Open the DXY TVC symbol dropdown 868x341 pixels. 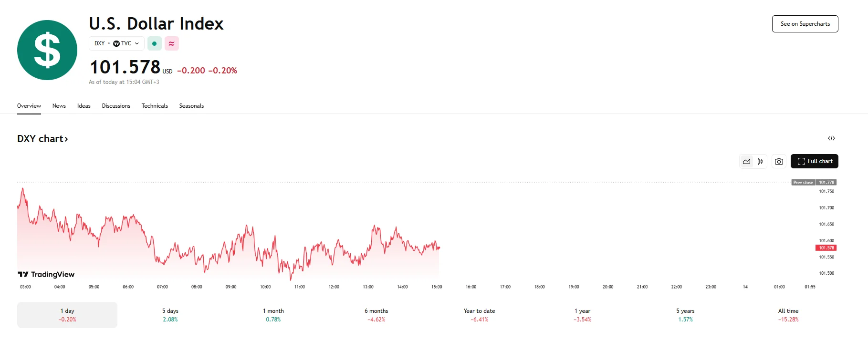click(x=116, y=43)
